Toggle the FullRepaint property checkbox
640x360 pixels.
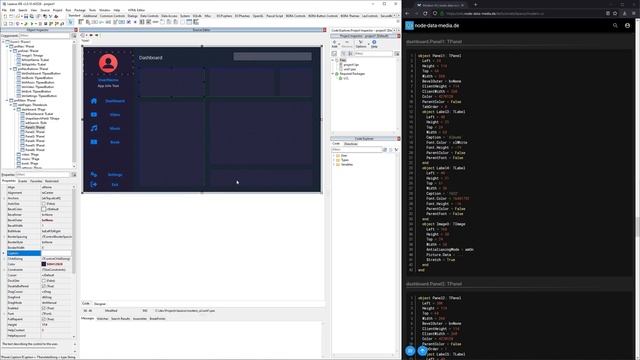pos(44,319)
